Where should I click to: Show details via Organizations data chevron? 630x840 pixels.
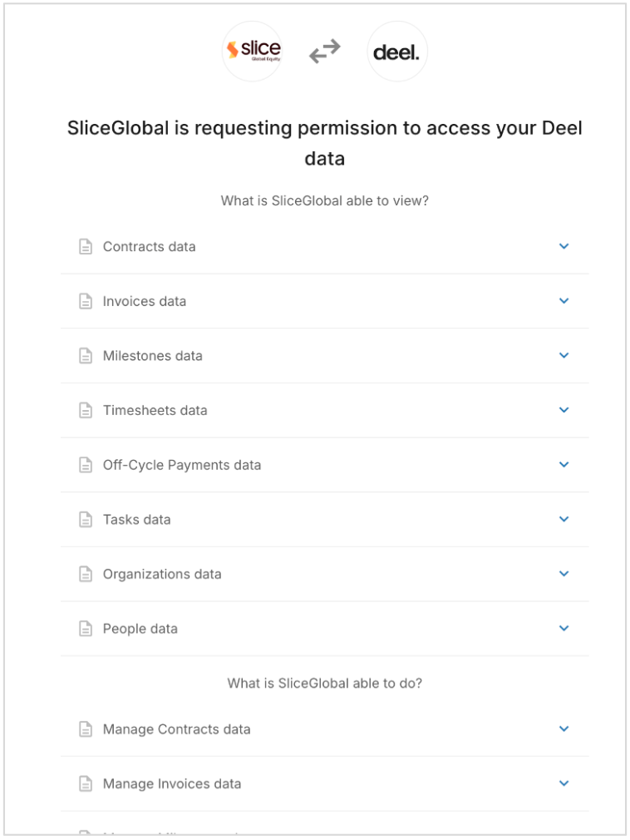pyautogui.click(x=564, y=574)
